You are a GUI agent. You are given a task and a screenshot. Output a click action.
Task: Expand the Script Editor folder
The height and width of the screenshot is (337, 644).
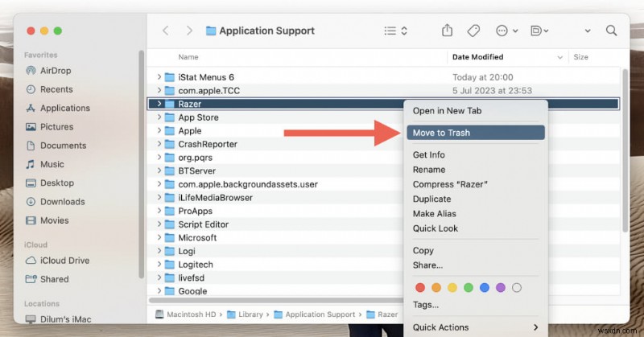coord(159,224)
